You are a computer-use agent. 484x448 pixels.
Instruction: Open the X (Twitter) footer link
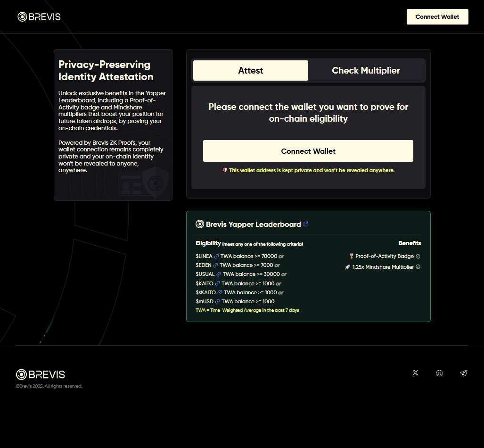point(415,373)
